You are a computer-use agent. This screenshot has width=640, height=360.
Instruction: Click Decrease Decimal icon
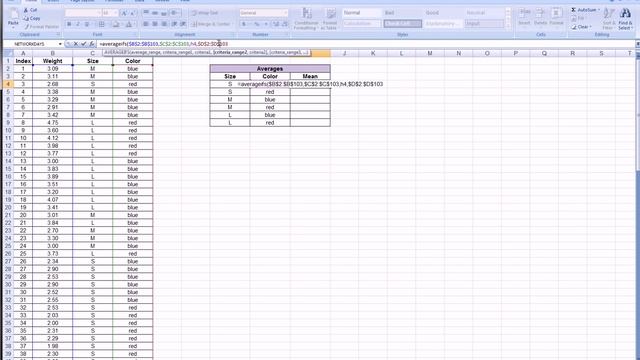pos(285,24)
